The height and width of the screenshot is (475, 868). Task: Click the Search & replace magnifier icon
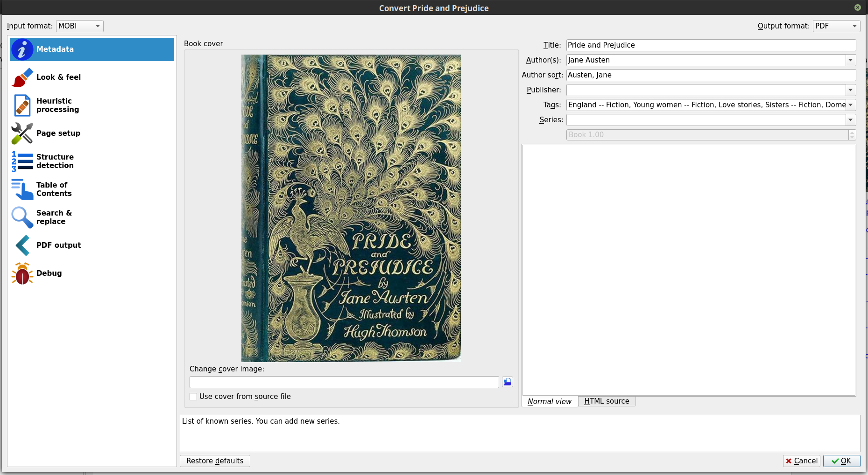(x=22, y=217)
